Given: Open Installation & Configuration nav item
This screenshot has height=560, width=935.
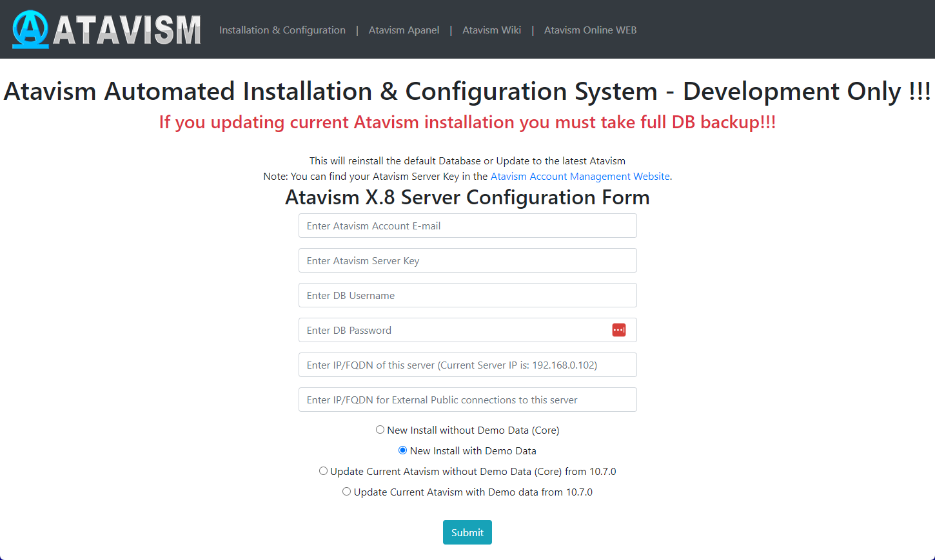Looking at the screenshot, I should [x=282, y=30].
